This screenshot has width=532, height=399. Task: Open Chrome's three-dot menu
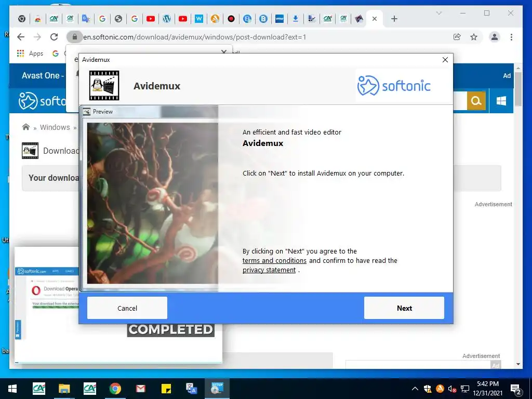pos(511,37)
